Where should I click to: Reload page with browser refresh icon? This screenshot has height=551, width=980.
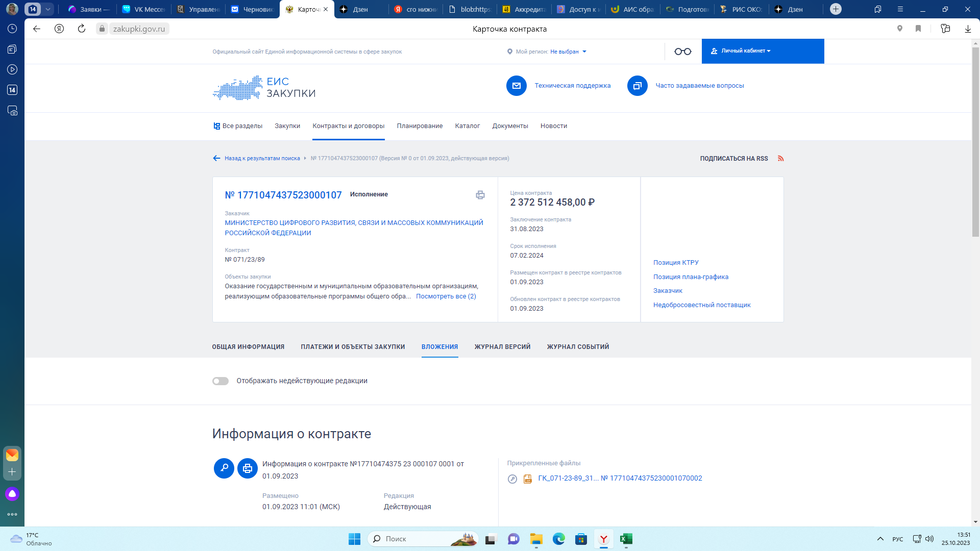coord(82,29)
